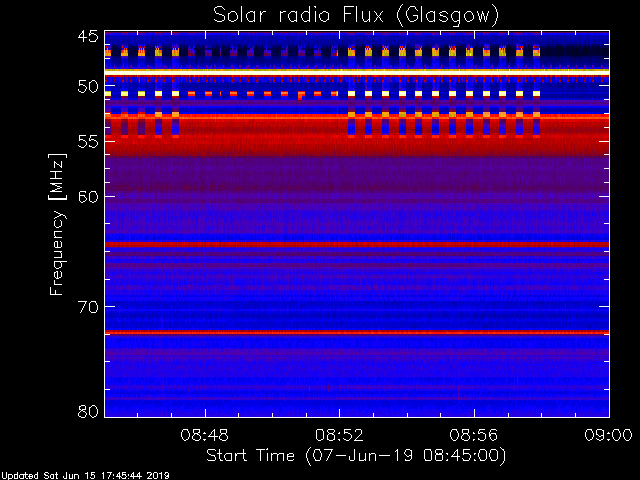Click the bright white band near 49 MHz
The height and width of the screenshot is (480, 640).
(357, 72)
